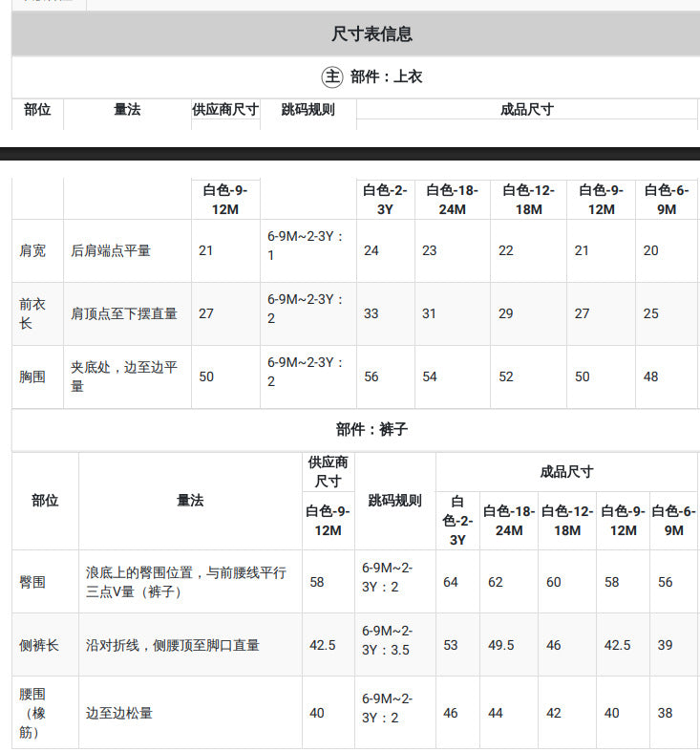
Task: Click 白色-18-24M header in the top table
Action: 452,200
